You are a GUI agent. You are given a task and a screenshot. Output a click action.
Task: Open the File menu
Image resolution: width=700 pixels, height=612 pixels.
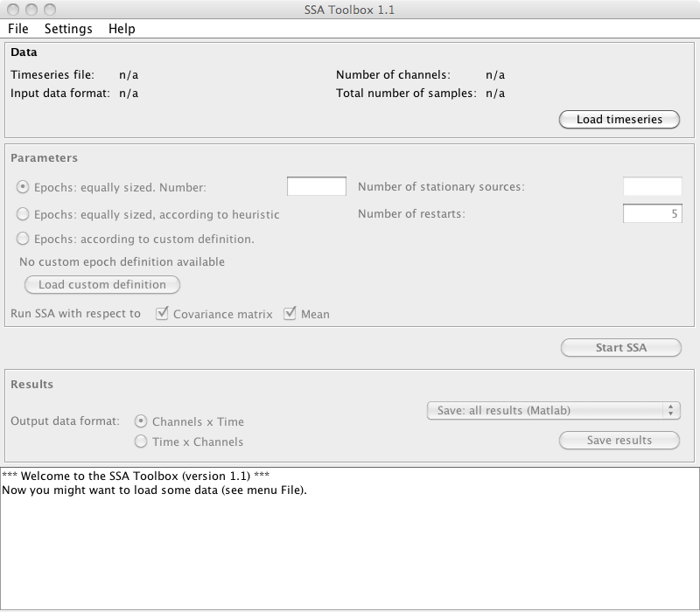coord(17,29)
